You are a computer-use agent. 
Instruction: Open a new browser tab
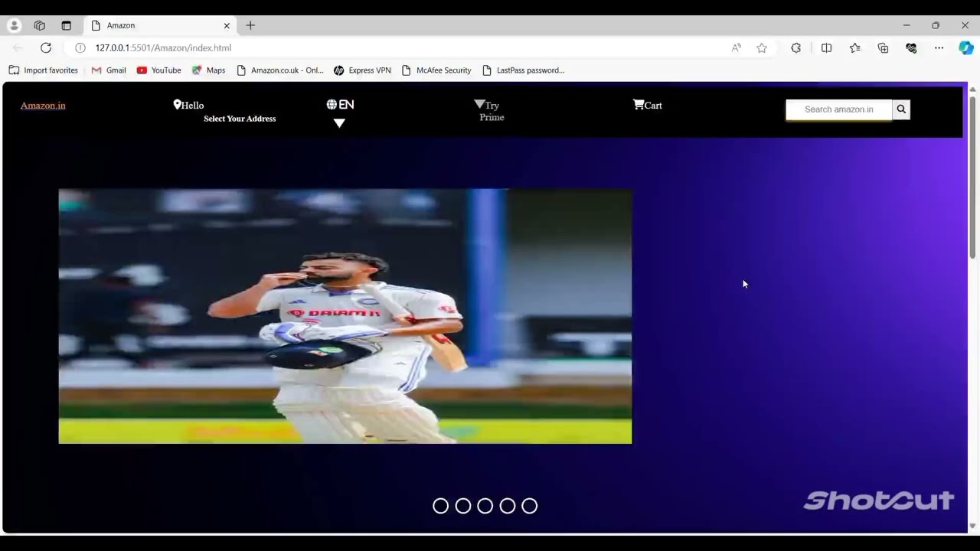tap(250, 25)
